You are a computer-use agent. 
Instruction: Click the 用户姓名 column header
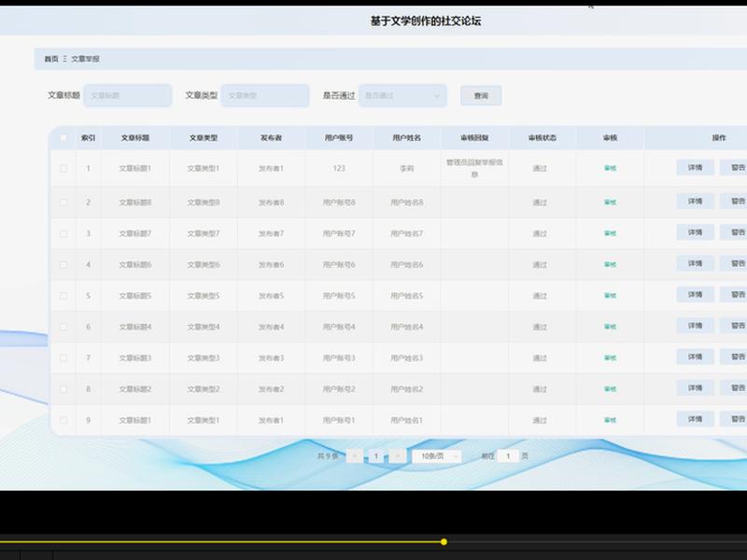pos(407,138)
